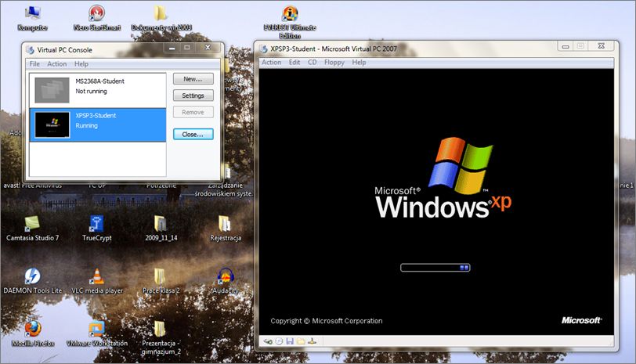This screenshot has width=636, height=364.
Task: Minimize the XPSP3-Student window
Action: coord(566,47)
